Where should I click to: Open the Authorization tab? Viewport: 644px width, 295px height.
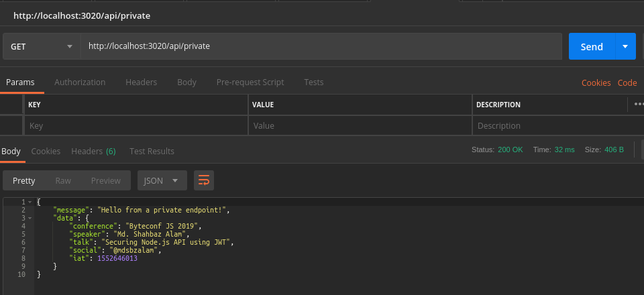[80, 82]
